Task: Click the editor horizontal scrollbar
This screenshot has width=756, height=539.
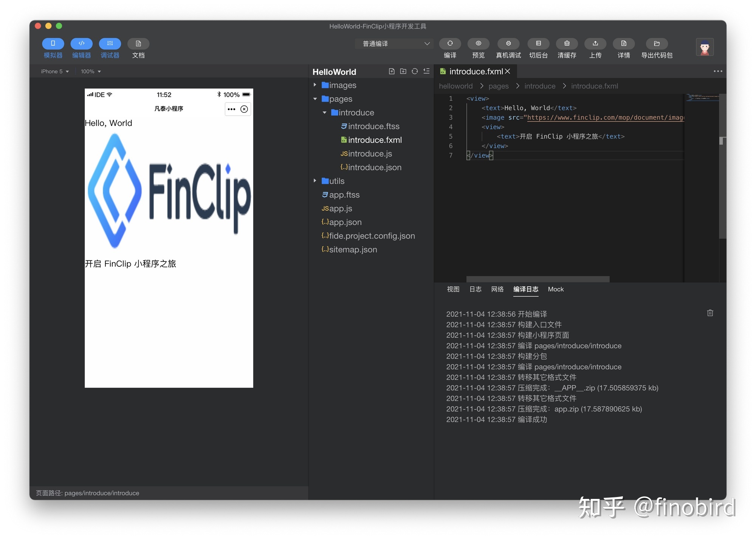Action: click(x=538, y=279)
